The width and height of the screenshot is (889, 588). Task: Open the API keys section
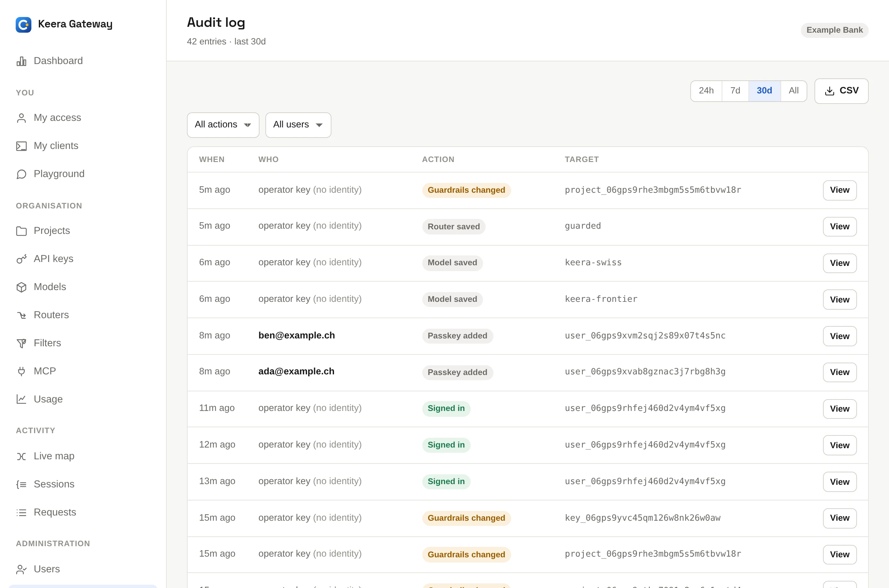[x=53, y=259]
